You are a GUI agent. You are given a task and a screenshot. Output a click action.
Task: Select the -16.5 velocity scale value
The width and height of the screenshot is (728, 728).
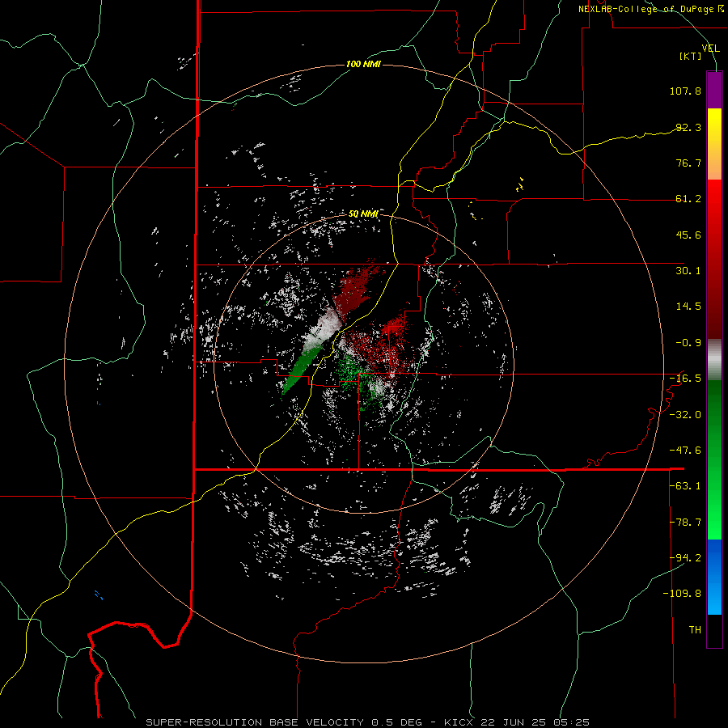[x=685, y=379]
